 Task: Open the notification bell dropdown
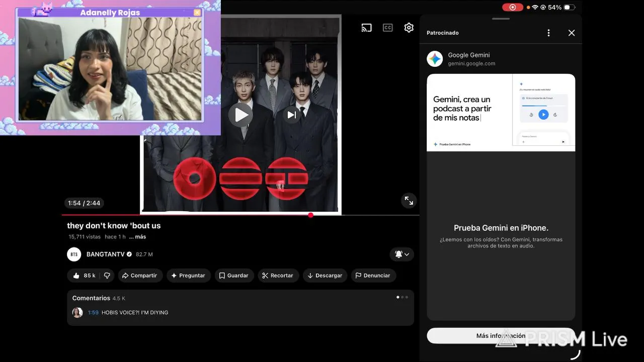tap(402, 254)
